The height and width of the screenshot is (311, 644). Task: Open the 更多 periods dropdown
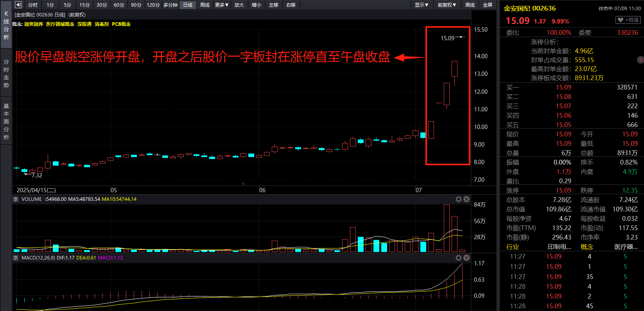222,5
